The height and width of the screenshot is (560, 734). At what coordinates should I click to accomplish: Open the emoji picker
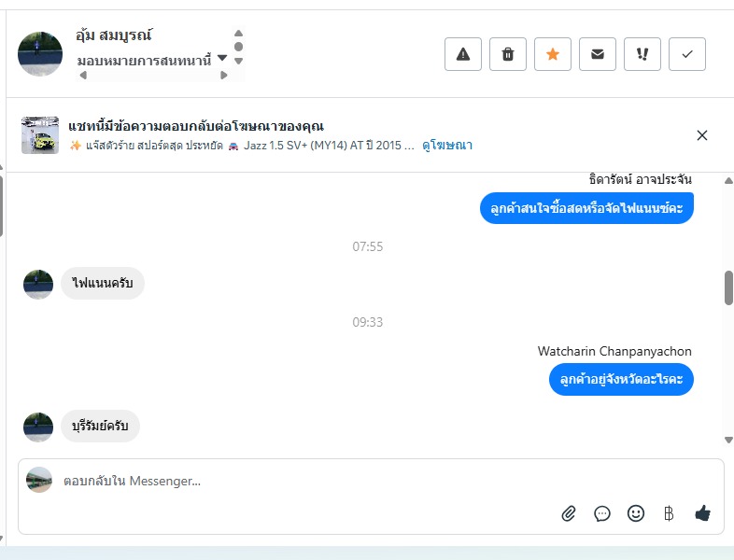(636, 513)
